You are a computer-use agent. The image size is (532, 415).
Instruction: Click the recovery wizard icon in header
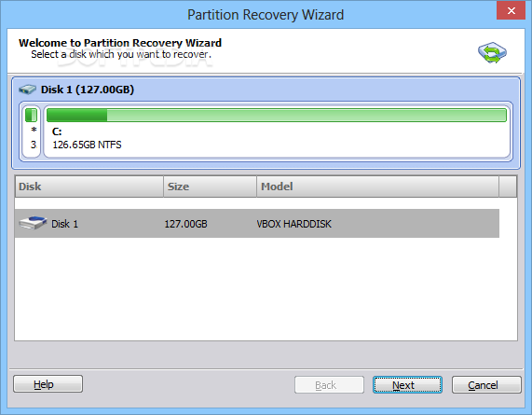click(x=492, y=52)
